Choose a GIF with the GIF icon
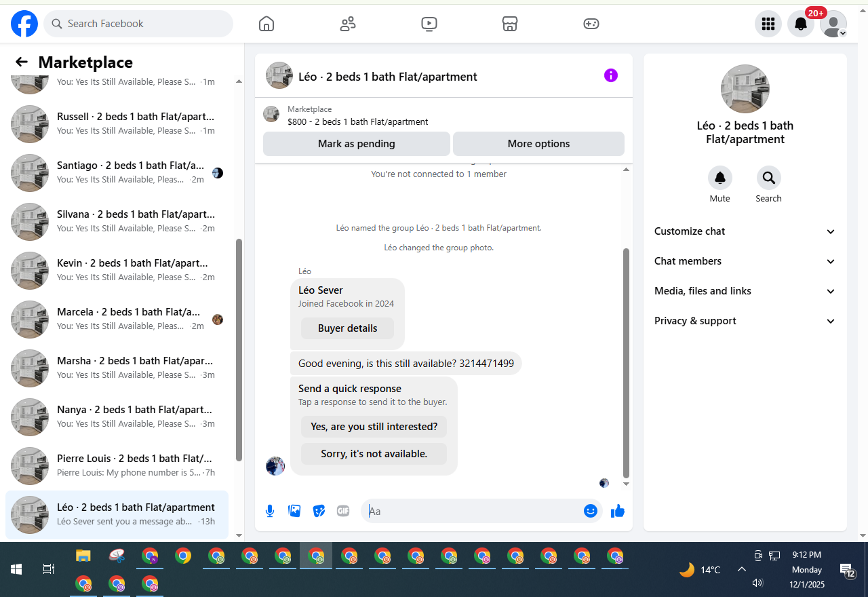 [x=343, y=511]
